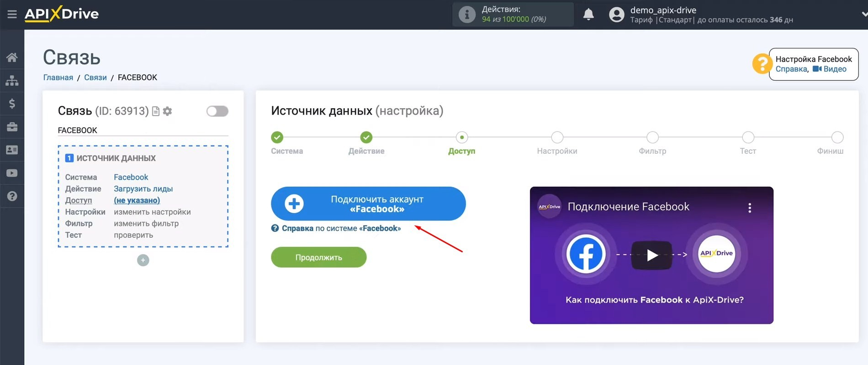Click the demo_apix-drive username
868x365 pixels.
663,10
